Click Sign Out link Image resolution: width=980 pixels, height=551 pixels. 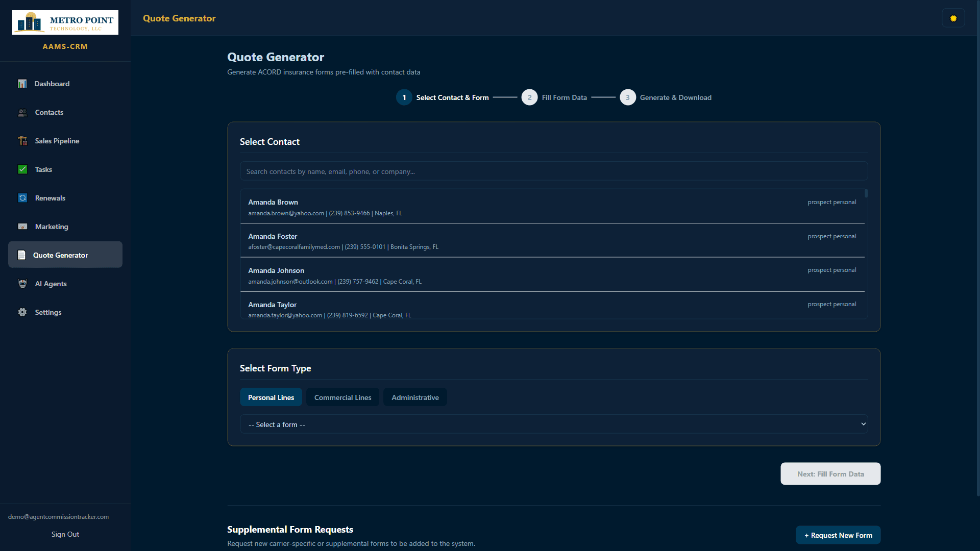tap(65, 534)
